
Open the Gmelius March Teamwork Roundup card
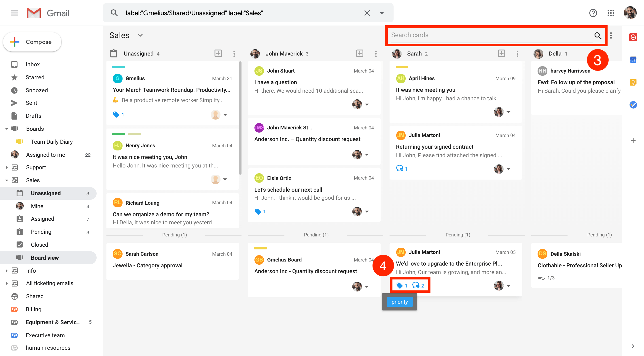point(172,93)
